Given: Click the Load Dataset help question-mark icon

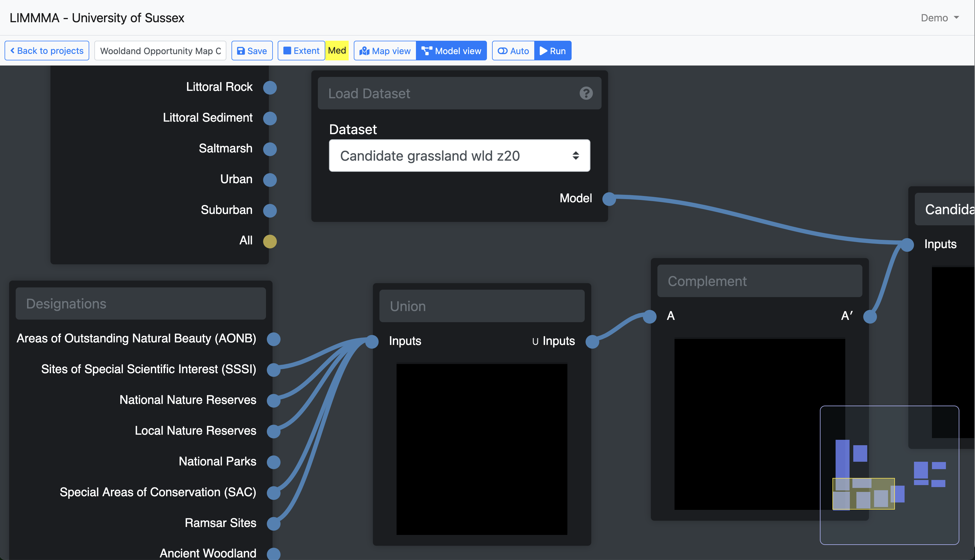Looking at the screenshot, I should click(586, 93).
